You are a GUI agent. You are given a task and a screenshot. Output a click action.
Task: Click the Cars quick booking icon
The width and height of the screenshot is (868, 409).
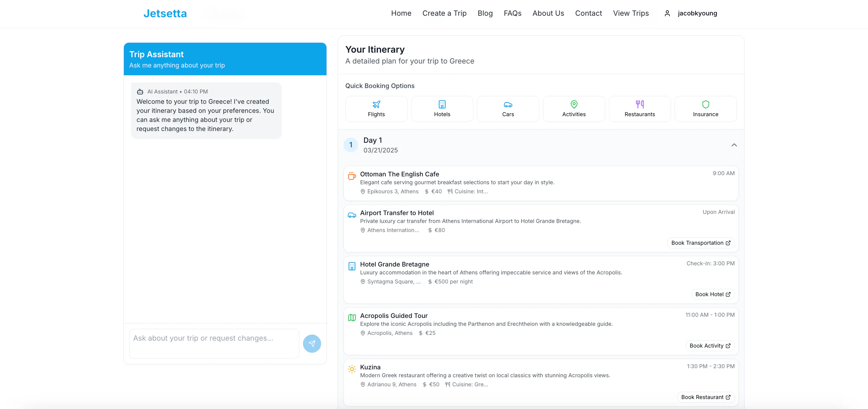coord(508,104)
